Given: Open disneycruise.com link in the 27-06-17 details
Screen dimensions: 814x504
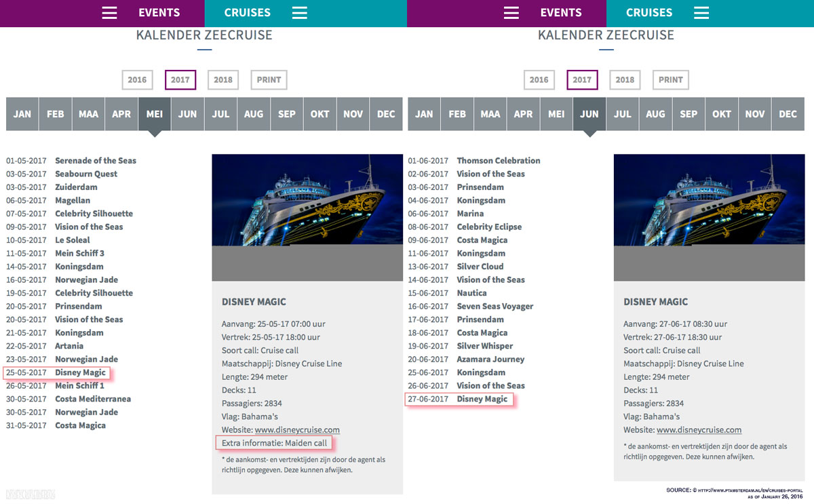Looking at the screenshot, I should click(699, 430).
